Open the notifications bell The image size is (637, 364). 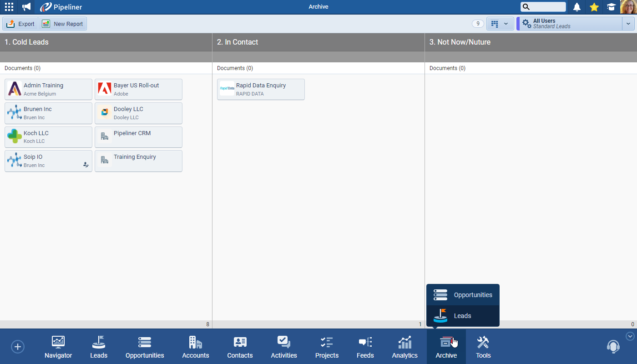(x=577, y=7)
